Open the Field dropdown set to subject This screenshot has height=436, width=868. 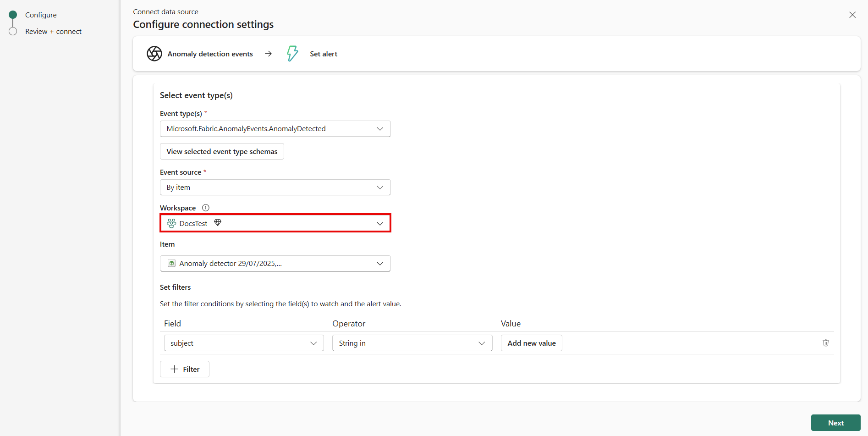click(244, 343)
